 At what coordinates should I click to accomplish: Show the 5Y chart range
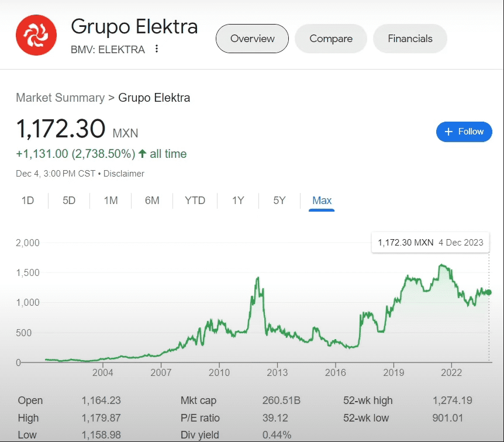coord(279,201)
